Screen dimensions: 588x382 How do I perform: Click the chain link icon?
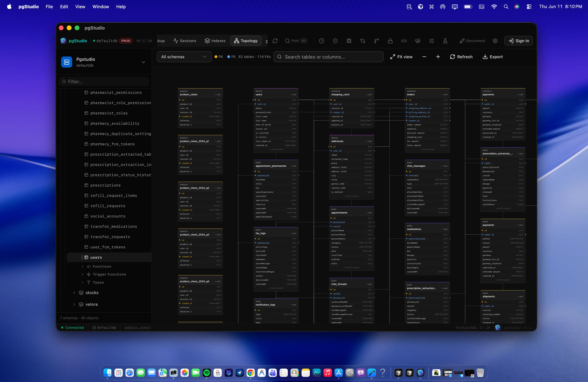404,41
